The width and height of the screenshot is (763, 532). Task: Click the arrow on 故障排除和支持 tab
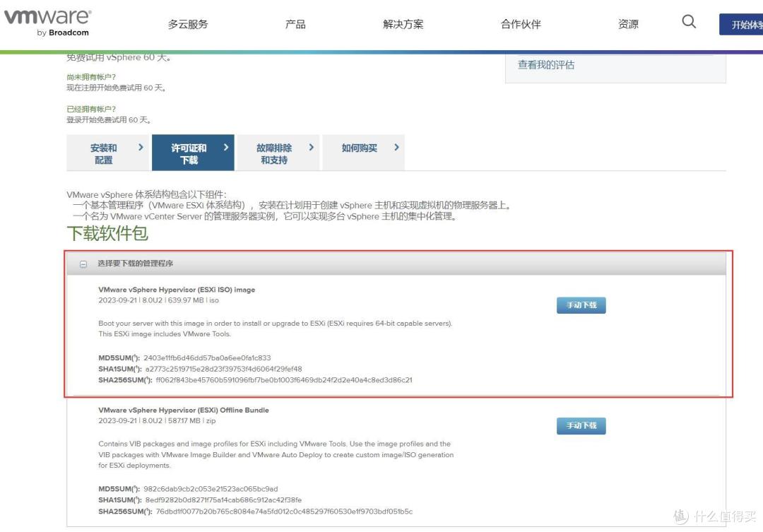click(312, 147)
